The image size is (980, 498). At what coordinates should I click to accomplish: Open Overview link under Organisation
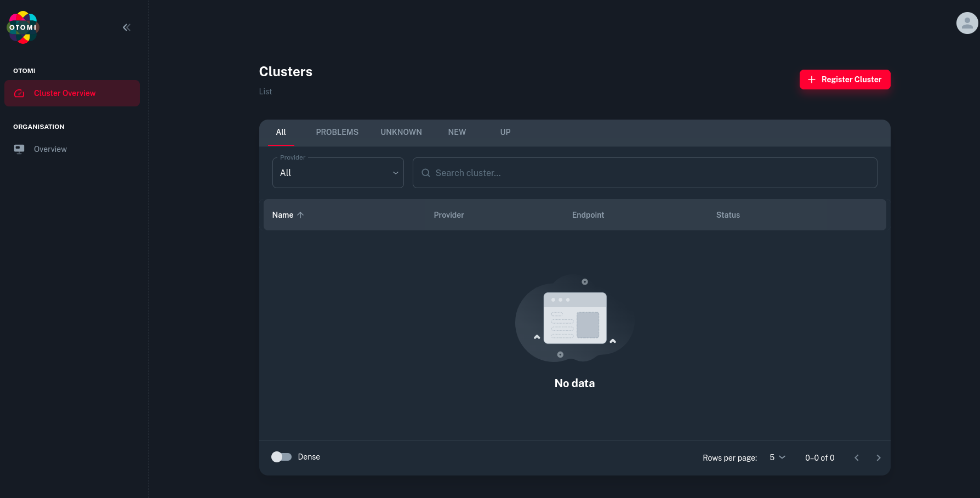(50, 149)
